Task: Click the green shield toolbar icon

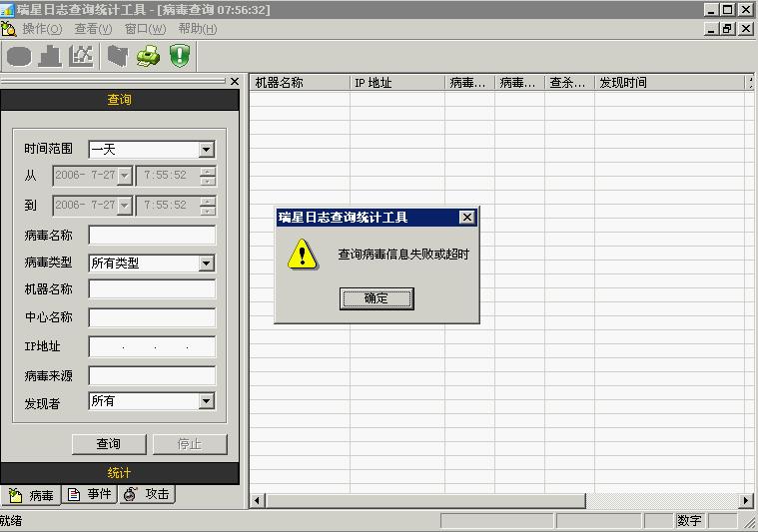Action: [180, 56]
